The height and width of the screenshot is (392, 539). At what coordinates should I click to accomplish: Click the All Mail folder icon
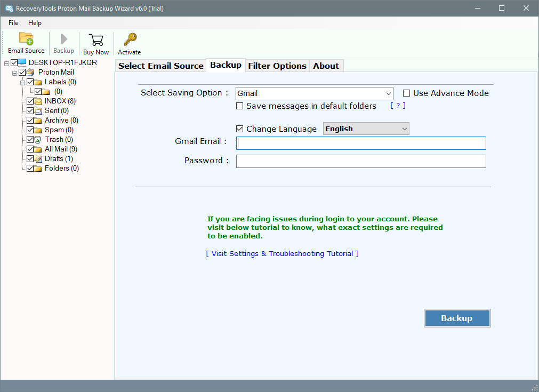pyautogui.click(x=38, y=149)
